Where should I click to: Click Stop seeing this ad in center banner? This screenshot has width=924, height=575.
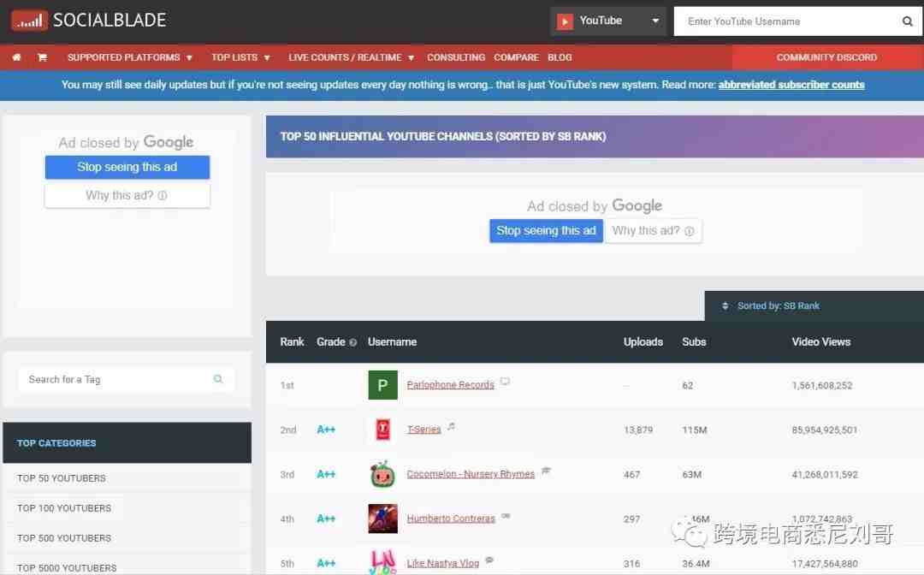[546, 231]
